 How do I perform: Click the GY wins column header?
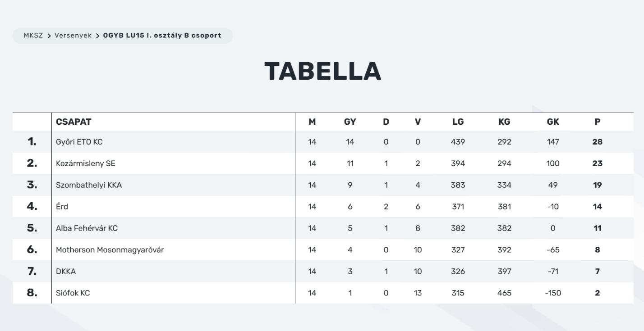(350, 122)
